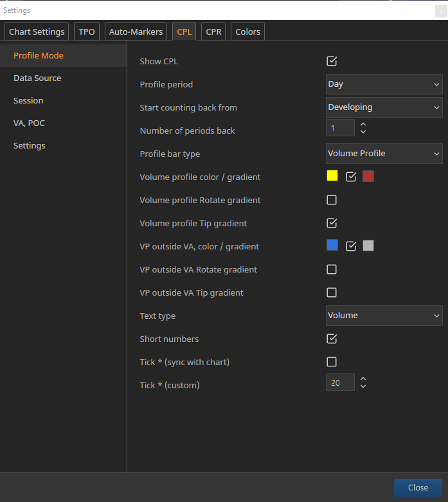Open the red volume profile gradient swatch

pyautogui.click(x=368, y=176)
